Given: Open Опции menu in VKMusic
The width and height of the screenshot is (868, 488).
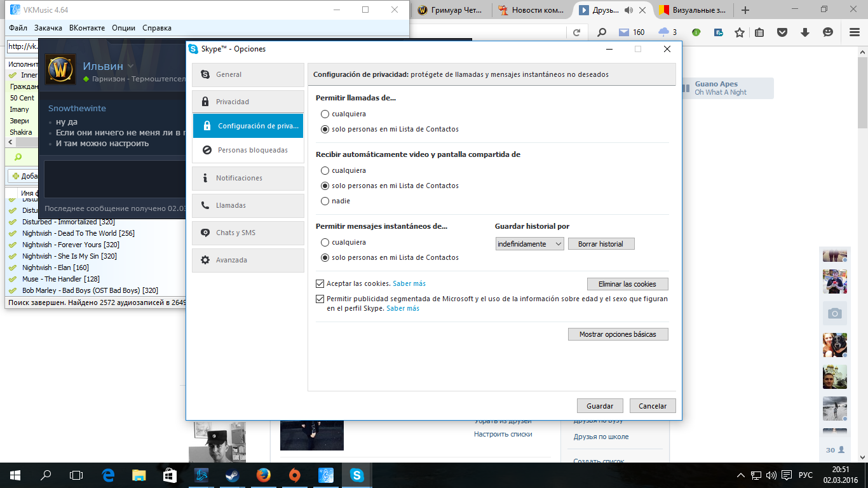Looking at the screenshot, I should coord(123,28).
